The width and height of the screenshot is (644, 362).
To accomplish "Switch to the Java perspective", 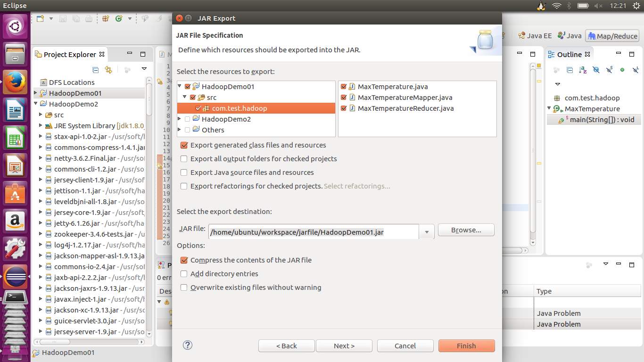I will click(x=570, y=36).
